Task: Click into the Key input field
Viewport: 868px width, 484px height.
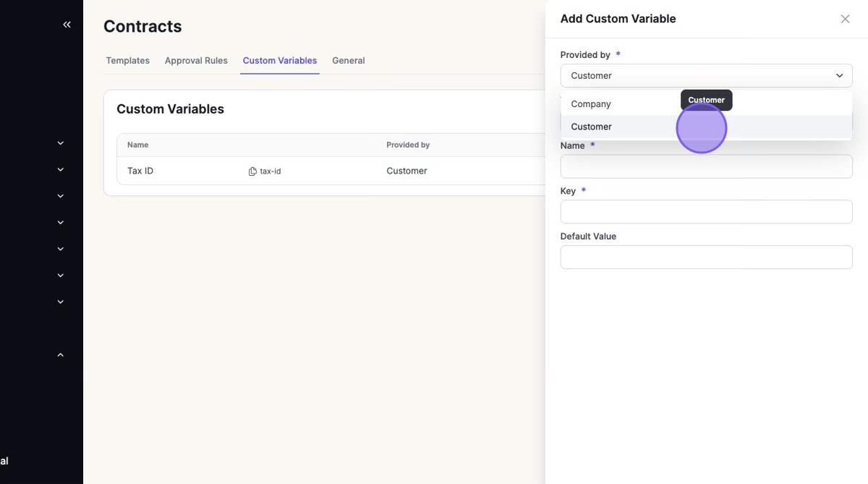Action: click(706, 212)
